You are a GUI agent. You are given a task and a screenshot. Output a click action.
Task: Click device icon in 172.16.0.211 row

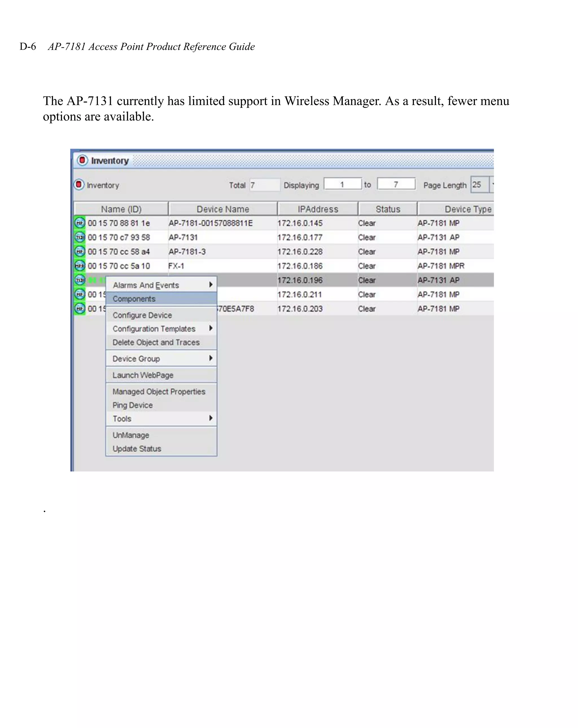click(80, 294)
